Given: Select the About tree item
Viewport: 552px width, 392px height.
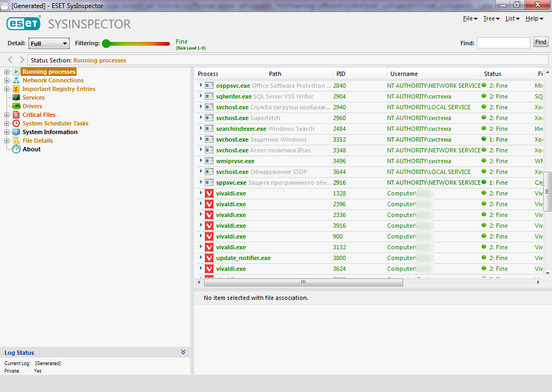Looking at the screenshot, I should [31, 149].
